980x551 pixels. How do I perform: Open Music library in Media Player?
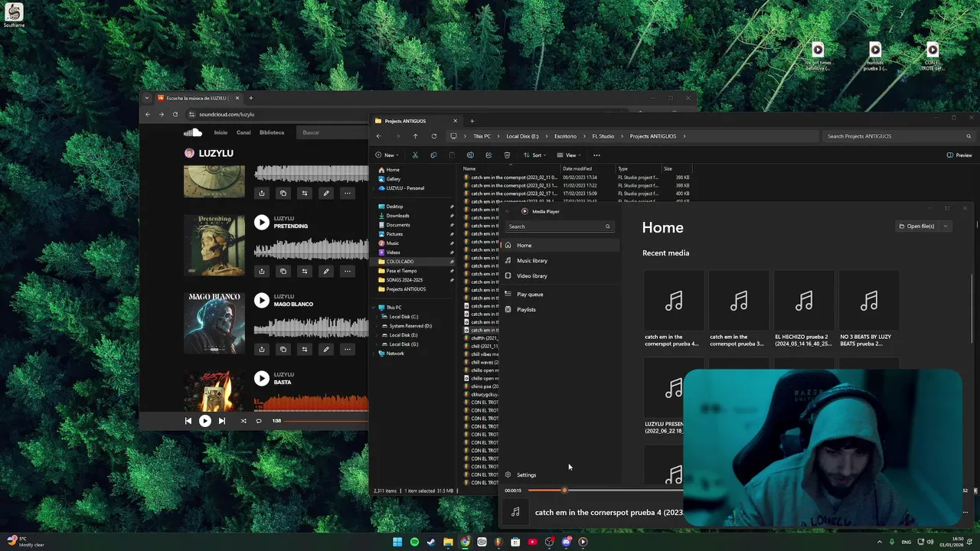tap(559, 261)
